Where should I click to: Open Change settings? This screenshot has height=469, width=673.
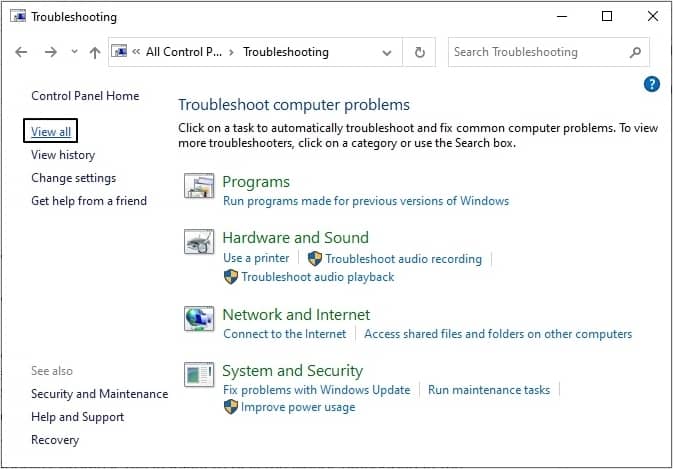click(73, 178)
